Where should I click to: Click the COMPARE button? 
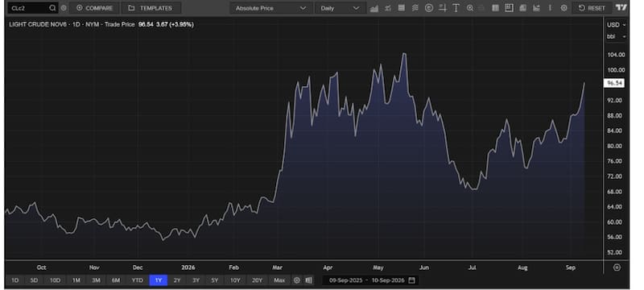click(94, 8)
